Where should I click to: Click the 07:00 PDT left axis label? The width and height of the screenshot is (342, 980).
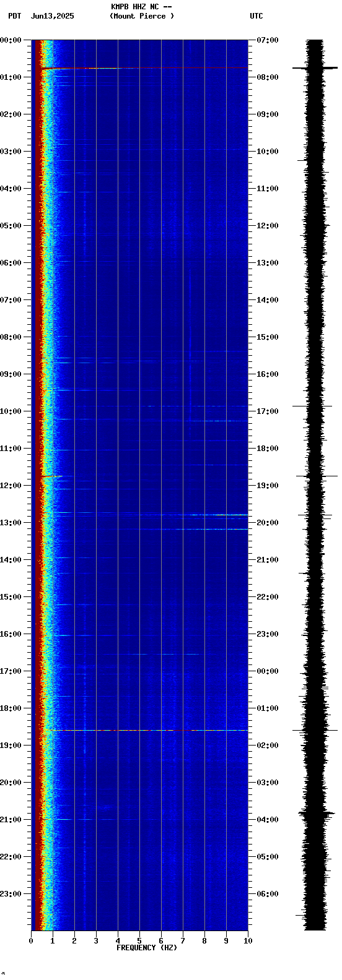coord(11,300)
